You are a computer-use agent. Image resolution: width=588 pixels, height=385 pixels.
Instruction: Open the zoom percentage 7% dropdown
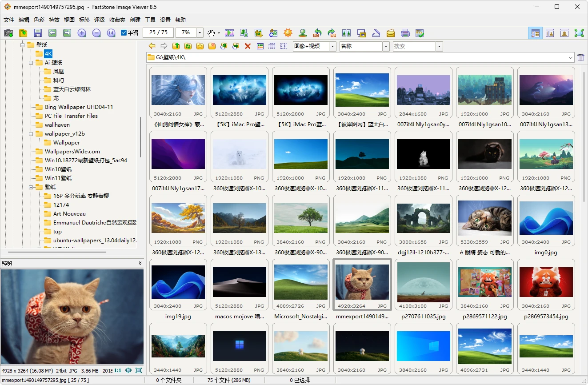click(200, 33)
